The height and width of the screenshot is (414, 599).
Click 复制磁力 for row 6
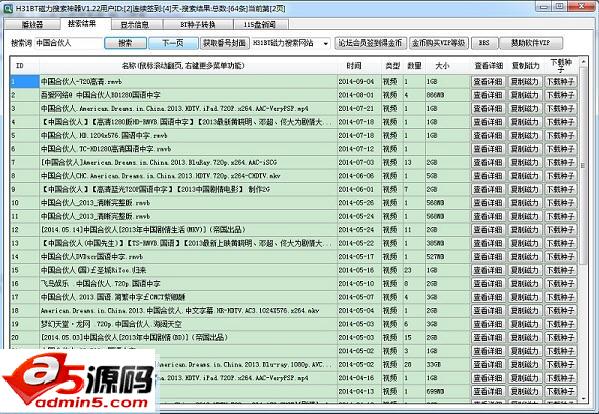(525, 149)
